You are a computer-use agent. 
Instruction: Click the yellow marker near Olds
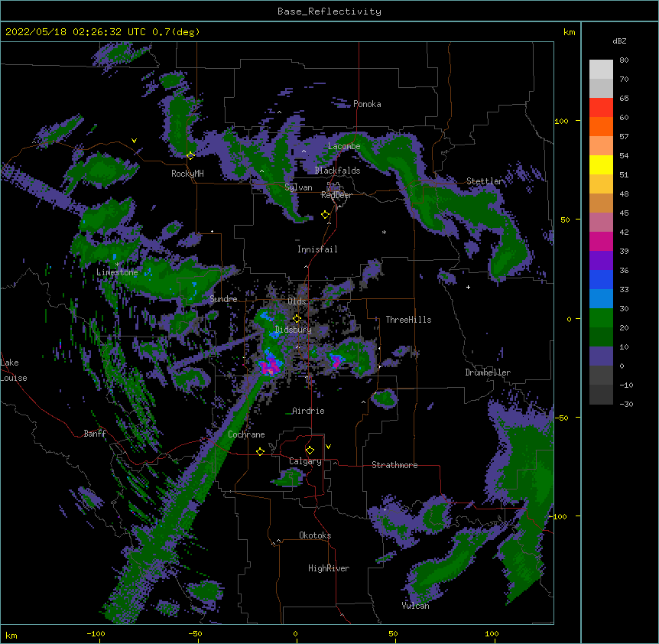click(297, 318)
